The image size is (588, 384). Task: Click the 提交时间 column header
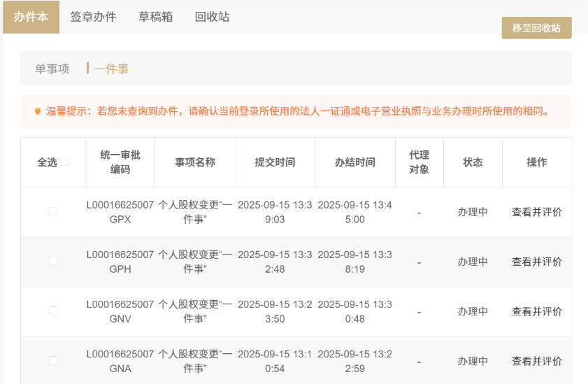coord(275,162)
